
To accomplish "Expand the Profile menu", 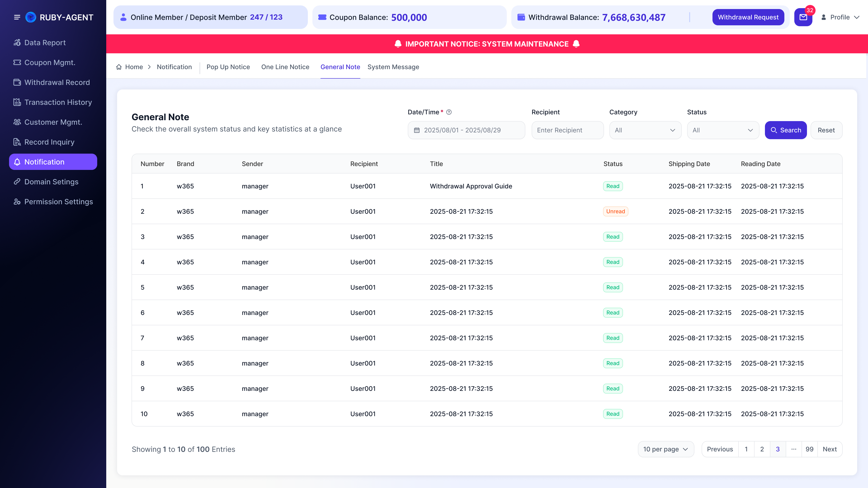I will 840,17.
